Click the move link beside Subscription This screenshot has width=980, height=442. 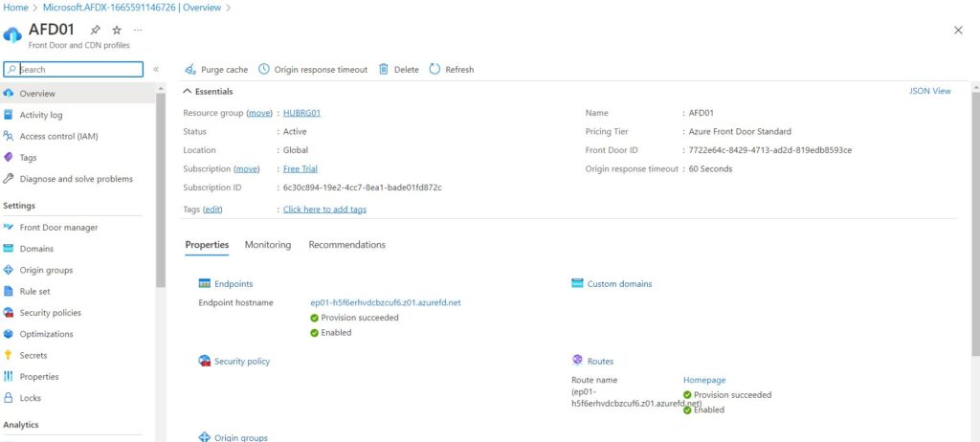[x=246, y=168]
